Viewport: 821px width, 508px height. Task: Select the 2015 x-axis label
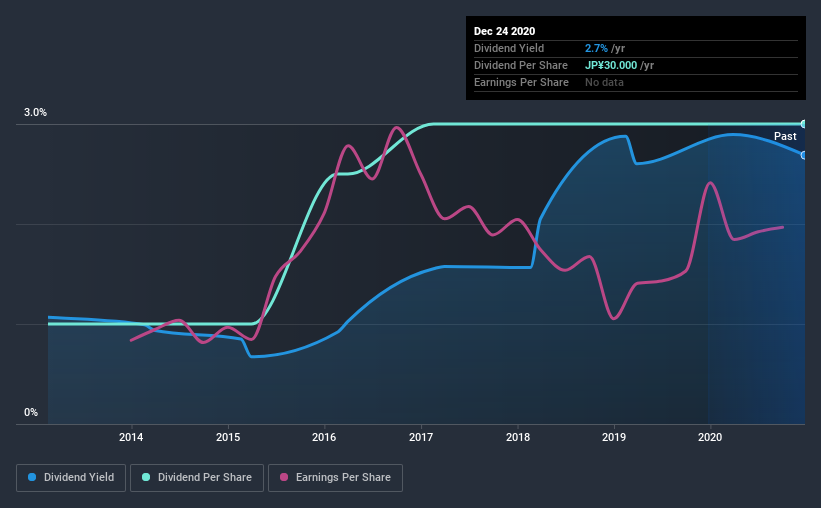click(228, 437)
